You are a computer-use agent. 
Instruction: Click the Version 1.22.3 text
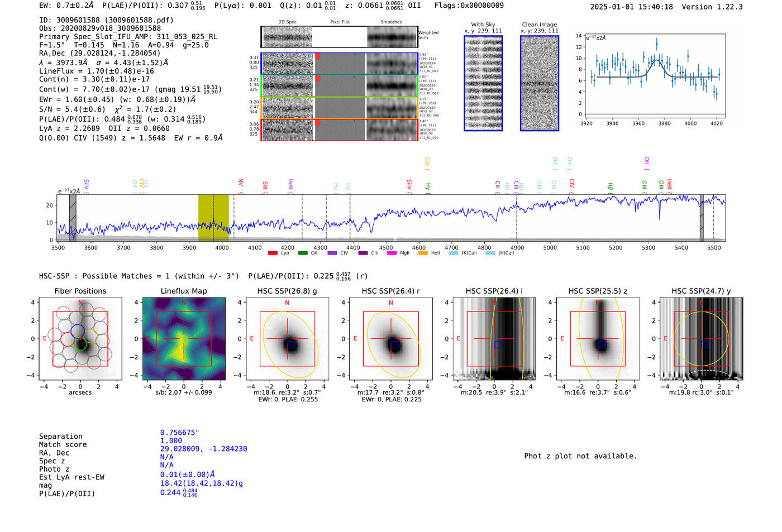pos(712,7)
